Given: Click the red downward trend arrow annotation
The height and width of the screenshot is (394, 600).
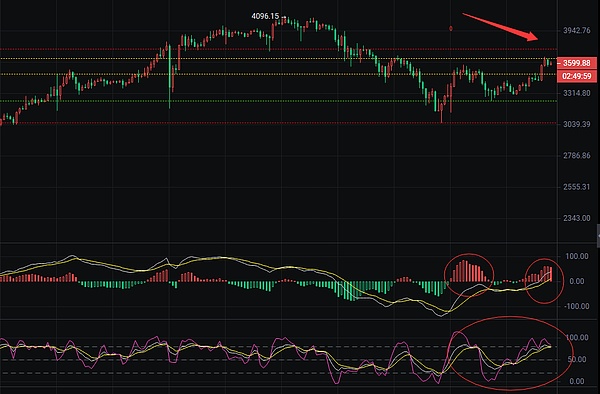Looking at the screenshot, I should [500, 27].
